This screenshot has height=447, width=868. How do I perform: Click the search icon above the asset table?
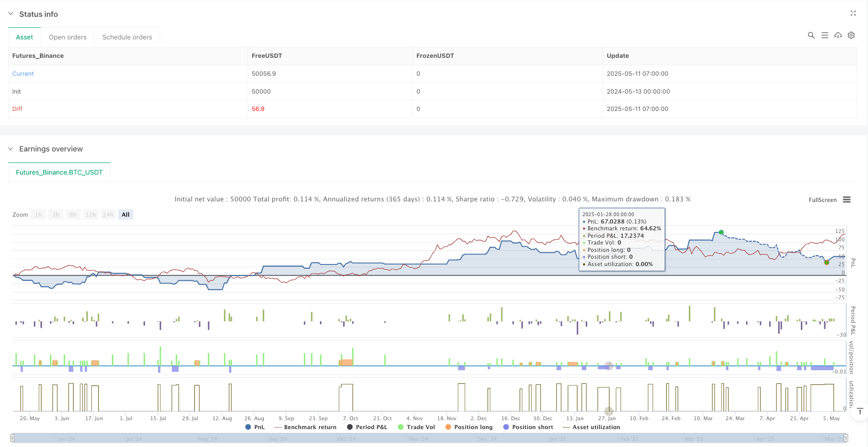coord(811,35)
